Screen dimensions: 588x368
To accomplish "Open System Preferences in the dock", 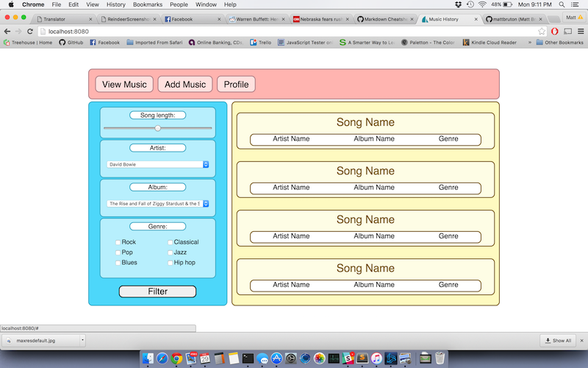I will pos(290,358).
